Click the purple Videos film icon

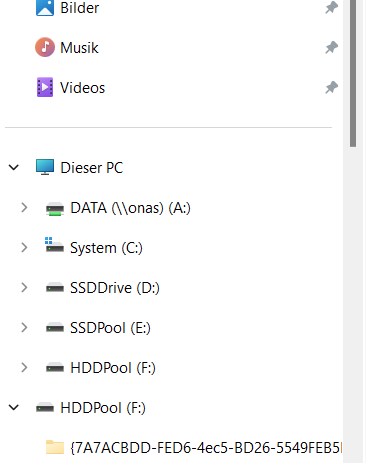[45, 87]
